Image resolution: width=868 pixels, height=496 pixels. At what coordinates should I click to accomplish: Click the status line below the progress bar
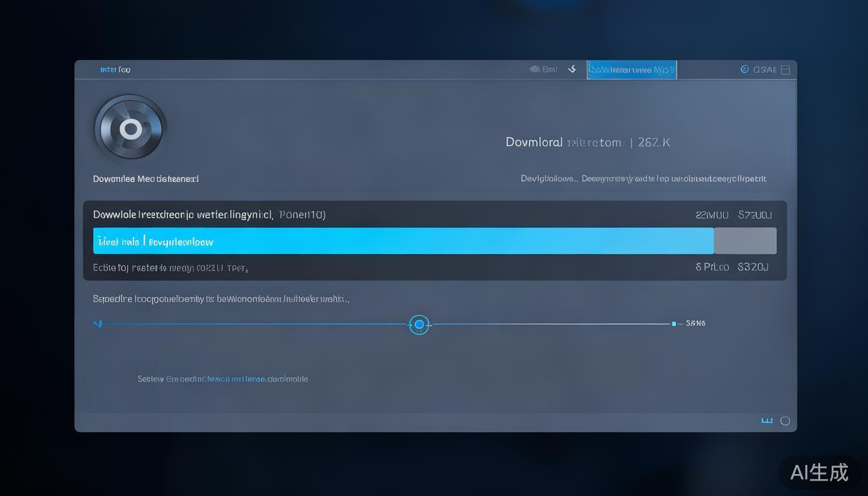(170, 267)
